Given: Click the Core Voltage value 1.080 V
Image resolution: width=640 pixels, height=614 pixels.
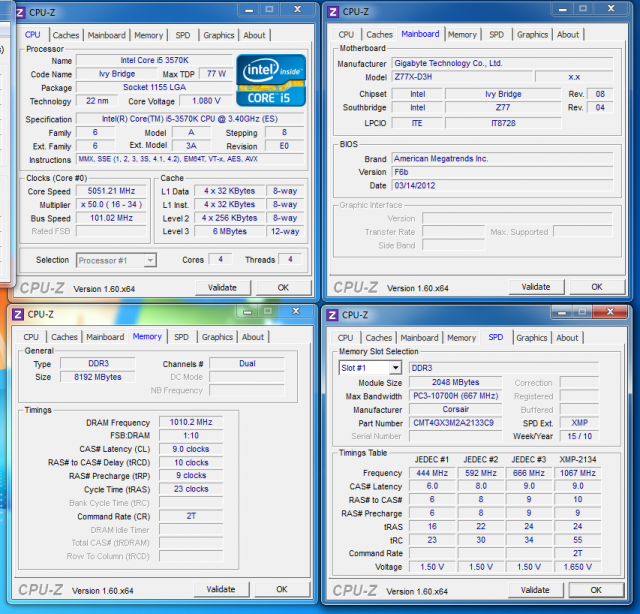Looking at the screenshot, I should 206,101.
